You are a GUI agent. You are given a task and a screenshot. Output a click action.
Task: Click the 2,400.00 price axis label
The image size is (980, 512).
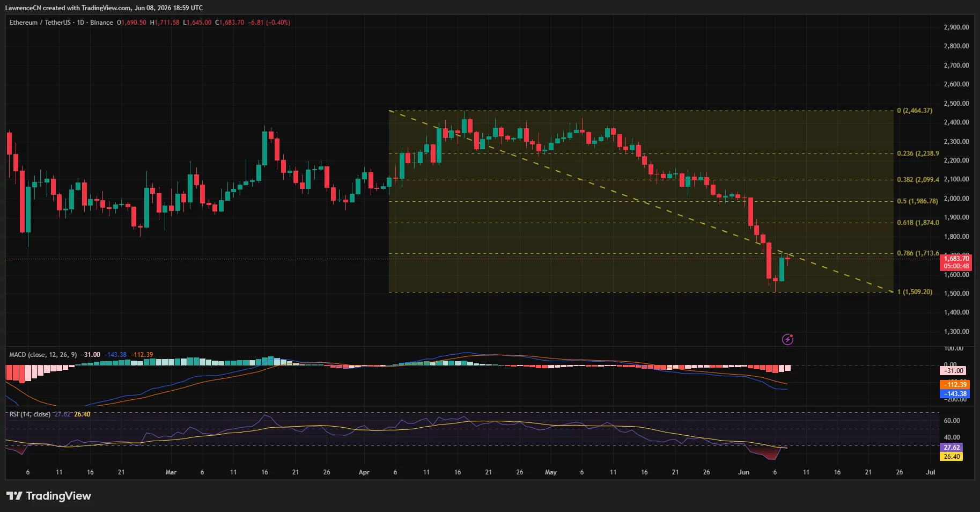(x=956, y=122)
